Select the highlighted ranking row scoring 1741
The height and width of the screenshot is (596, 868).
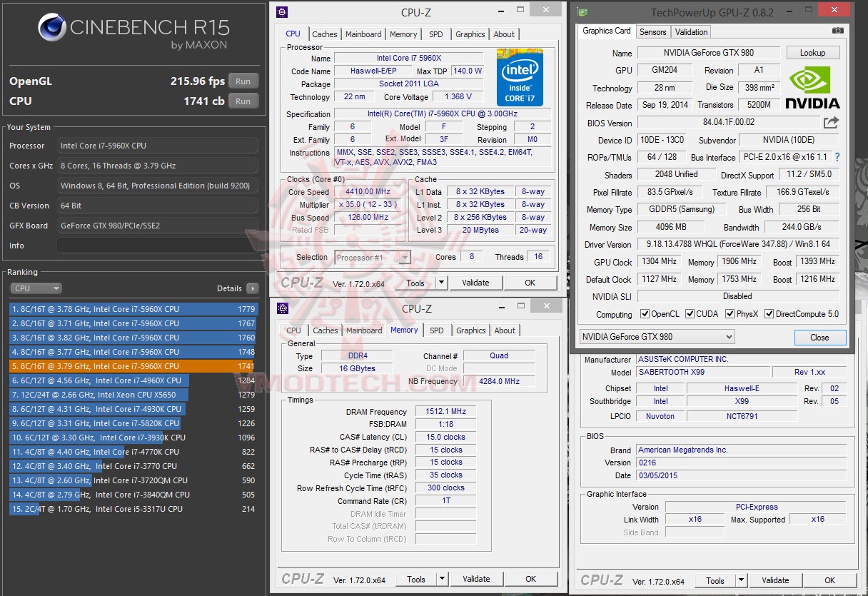[133, 366]
